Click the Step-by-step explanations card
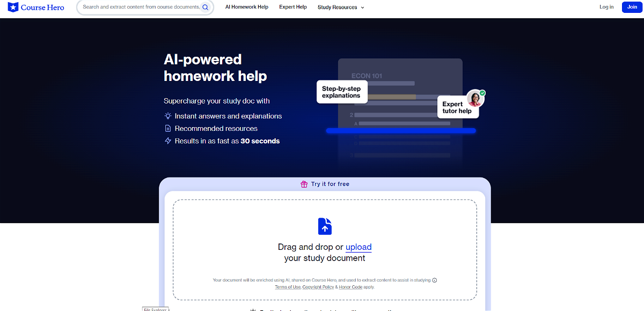The image size is (644, 311). [x=341, y=92]
